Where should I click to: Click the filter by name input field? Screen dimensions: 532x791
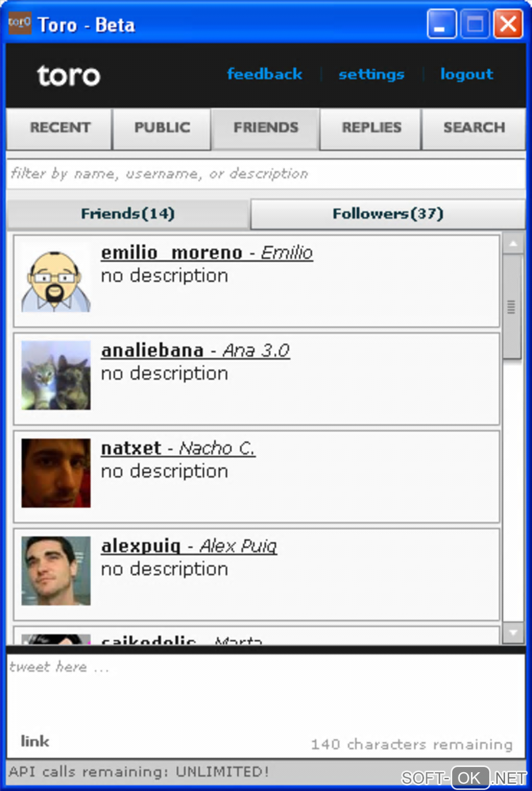[265, 174]
